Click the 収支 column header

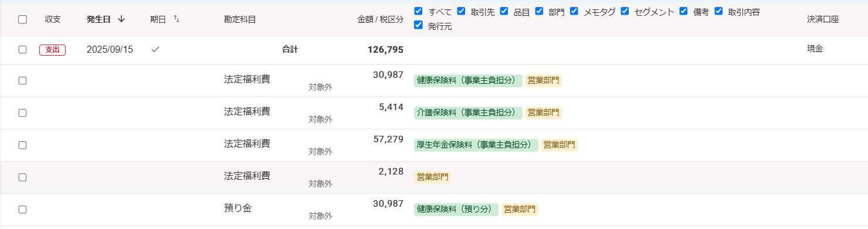(x=53, y=19)
